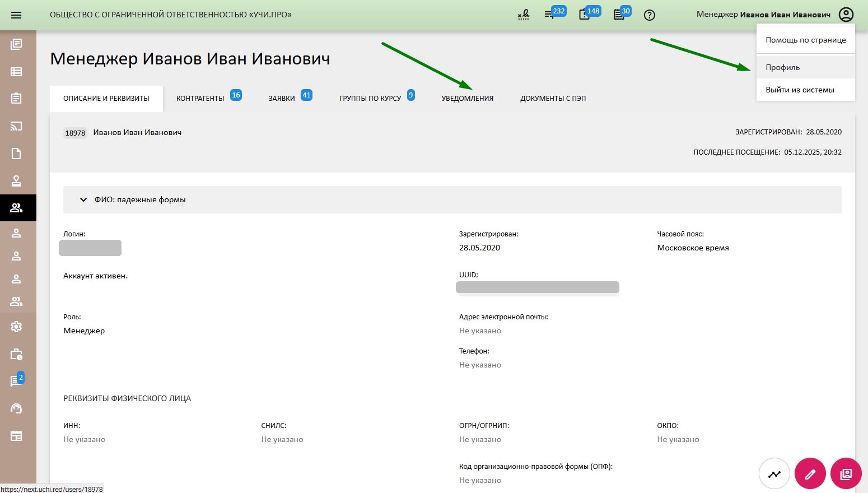Click 'Помощь по странице' menu item

pos(805,40)
